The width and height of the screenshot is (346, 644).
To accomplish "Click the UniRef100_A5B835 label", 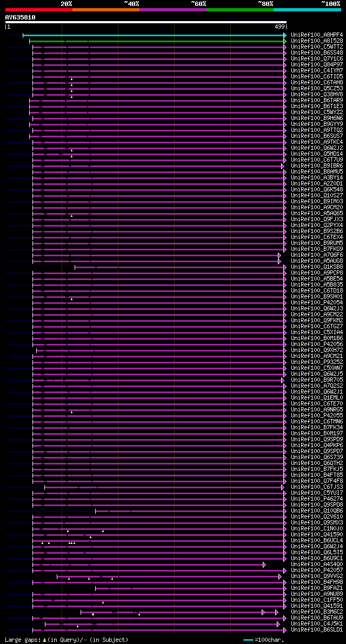I will tap(317, 285).
